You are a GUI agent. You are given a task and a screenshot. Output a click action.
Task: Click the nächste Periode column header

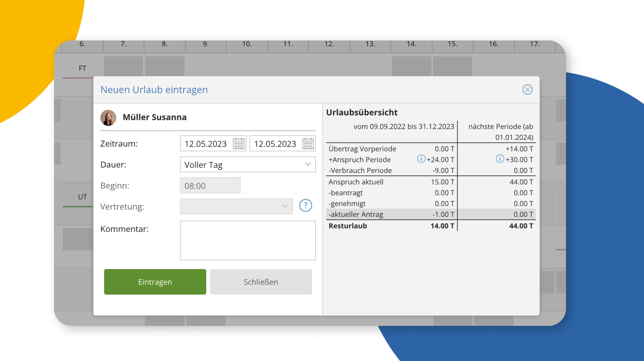click(x=501, y=132)
